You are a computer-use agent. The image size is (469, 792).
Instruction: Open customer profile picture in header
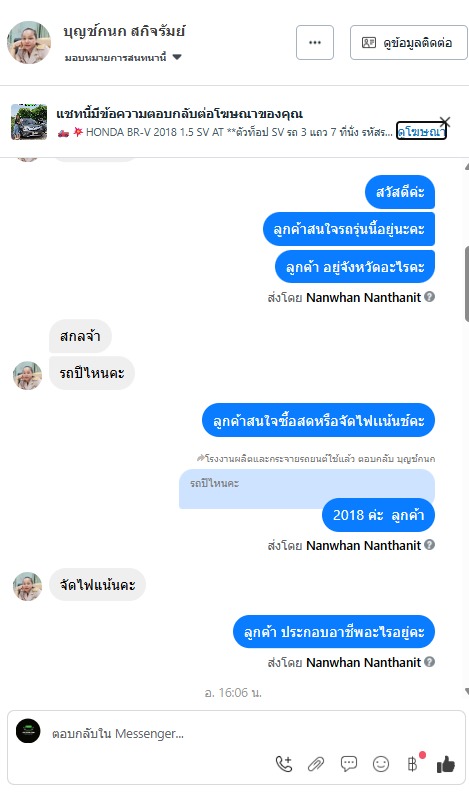point(29,42)
